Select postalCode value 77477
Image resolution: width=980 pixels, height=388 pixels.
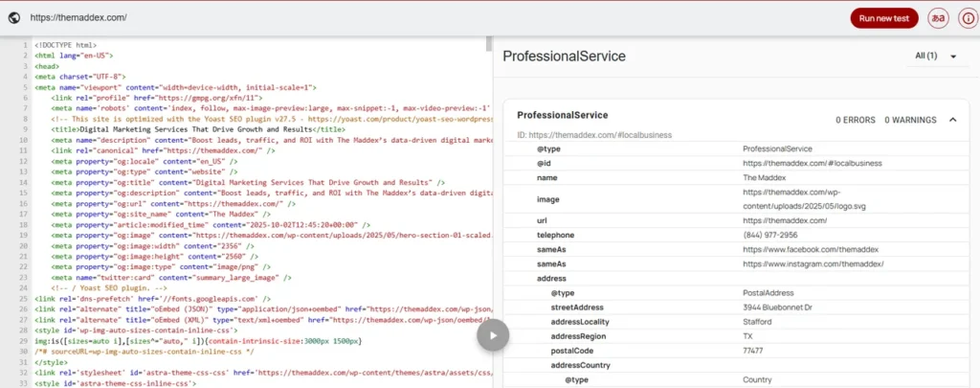753,351
